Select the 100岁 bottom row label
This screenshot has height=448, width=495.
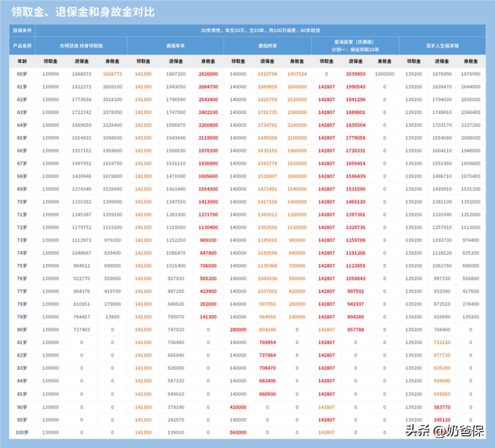click(22, 432)
